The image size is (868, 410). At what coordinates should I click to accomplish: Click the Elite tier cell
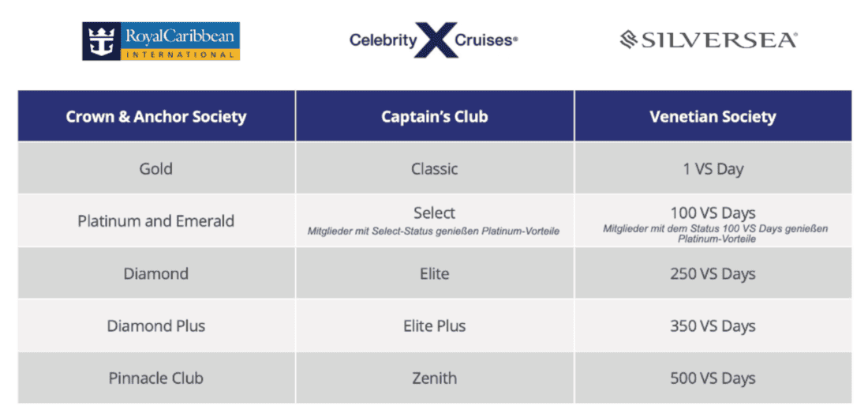coord(435,273)
